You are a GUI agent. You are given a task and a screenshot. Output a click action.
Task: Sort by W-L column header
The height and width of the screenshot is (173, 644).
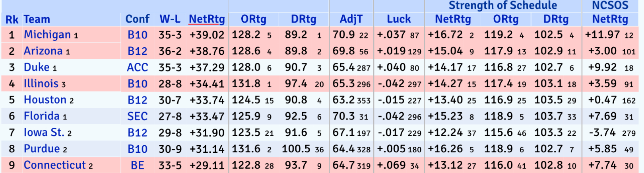pos(170,19)
